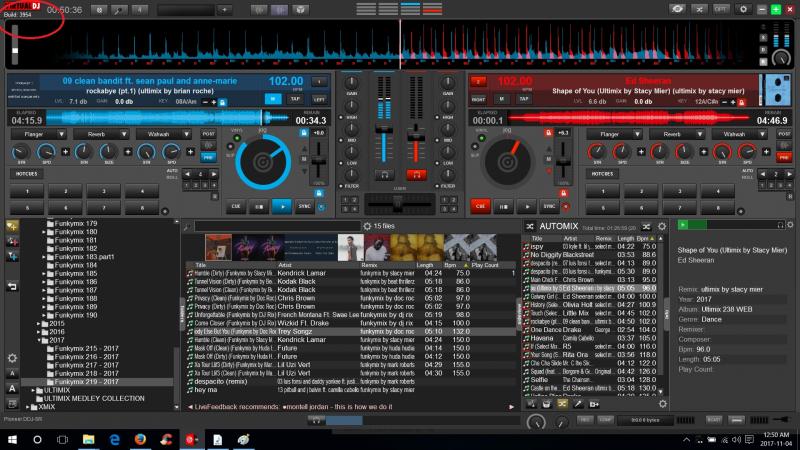Expand the 2016 folder

click(39, 332)
